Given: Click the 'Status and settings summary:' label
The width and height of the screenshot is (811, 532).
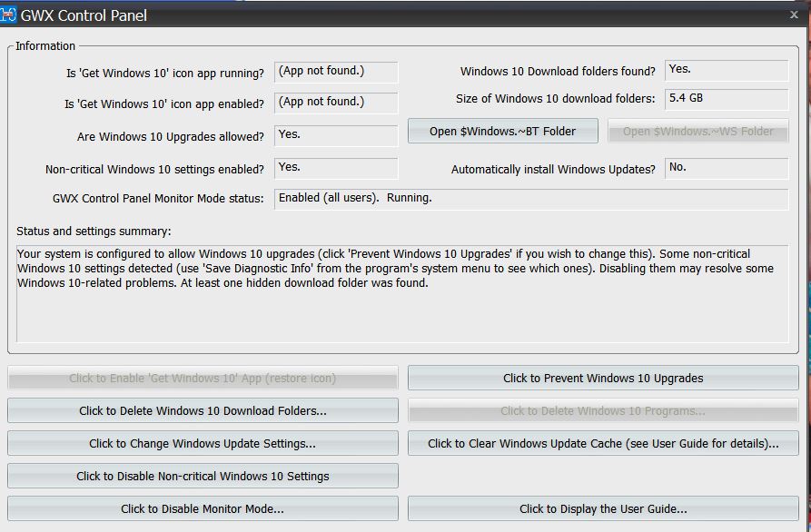Looking at the screenshot, I should click(94, 232).
